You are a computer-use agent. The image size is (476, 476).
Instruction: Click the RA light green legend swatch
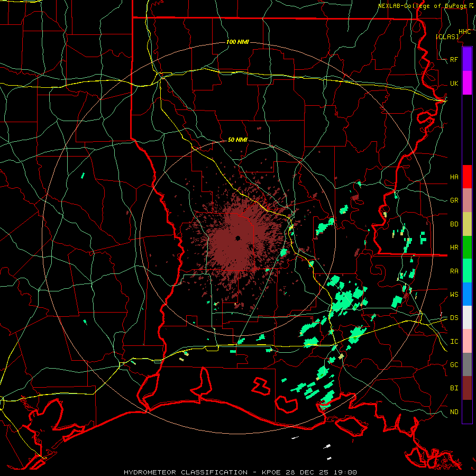[467, 271]
